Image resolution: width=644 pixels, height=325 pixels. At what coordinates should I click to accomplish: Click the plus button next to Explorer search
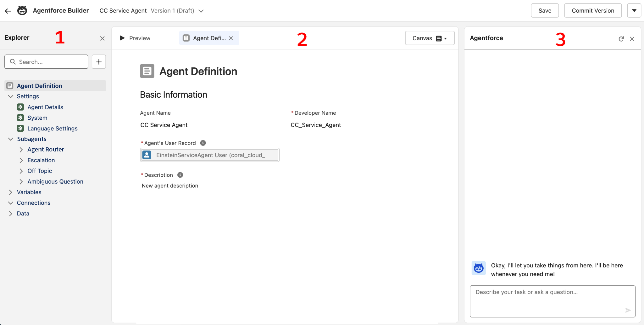[99, 62]
